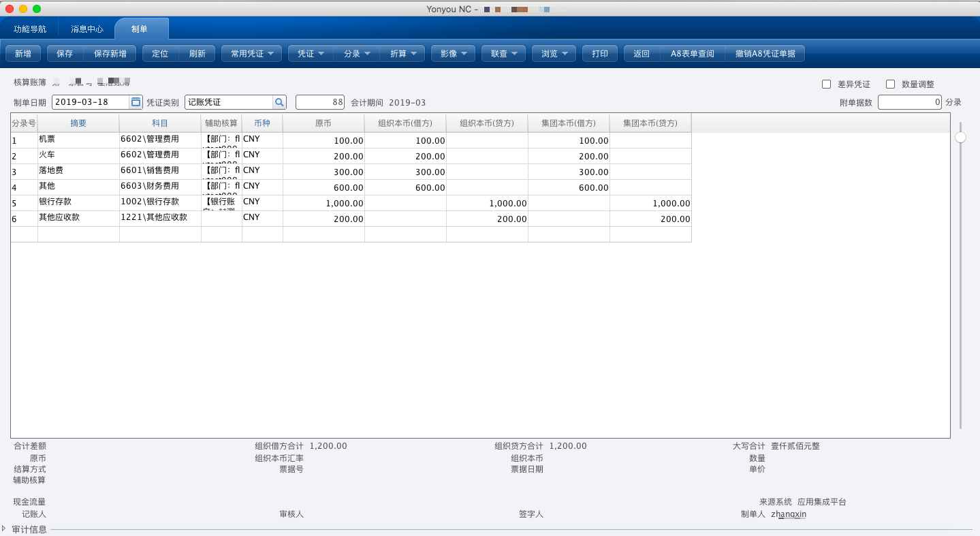The width and height of the screenshot is (980, 536).
Task: Click the vertical slider handle at right
Action: pyautogui.click(x=960, y=137)
